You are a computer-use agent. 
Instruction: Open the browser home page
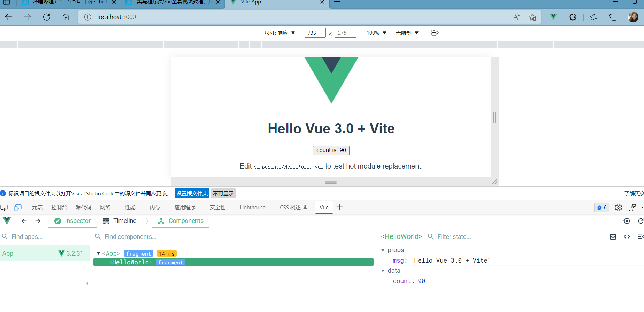66,17
